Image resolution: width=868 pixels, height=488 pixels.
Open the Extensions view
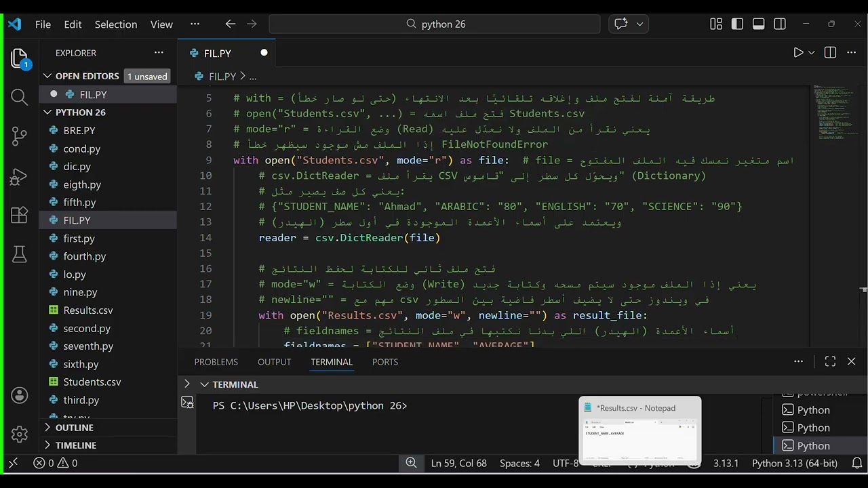coord(20,216)
